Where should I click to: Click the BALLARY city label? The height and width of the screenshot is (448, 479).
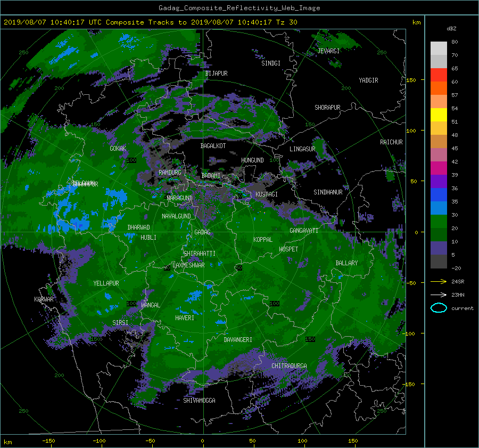point(346,263)
